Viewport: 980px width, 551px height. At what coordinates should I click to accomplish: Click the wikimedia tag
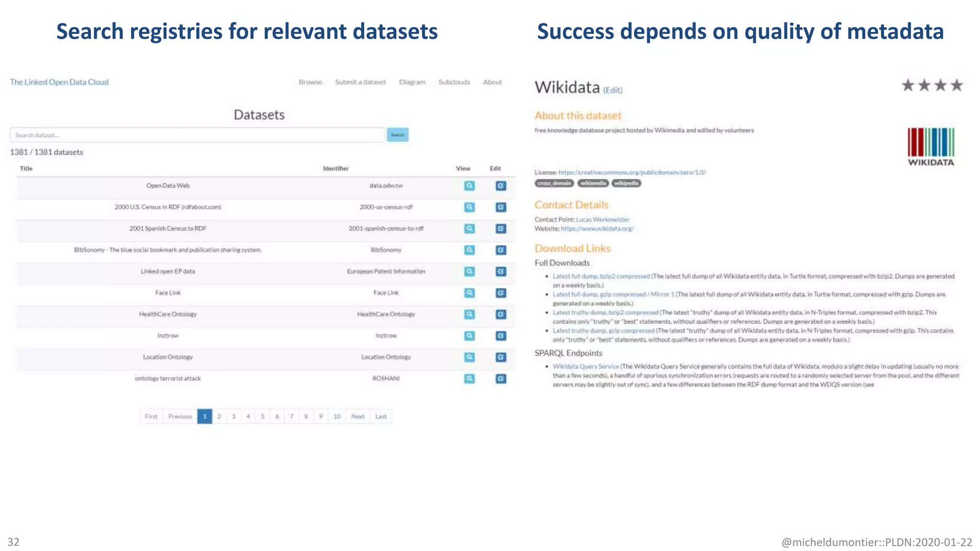pos(593,183)
